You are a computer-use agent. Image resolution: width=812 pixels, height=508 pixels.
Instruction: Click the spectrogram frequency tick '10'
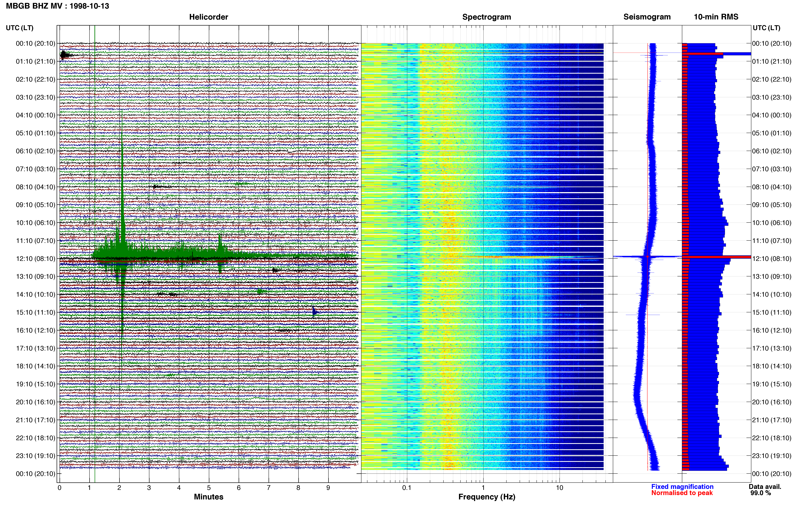(x=559, y=487)
